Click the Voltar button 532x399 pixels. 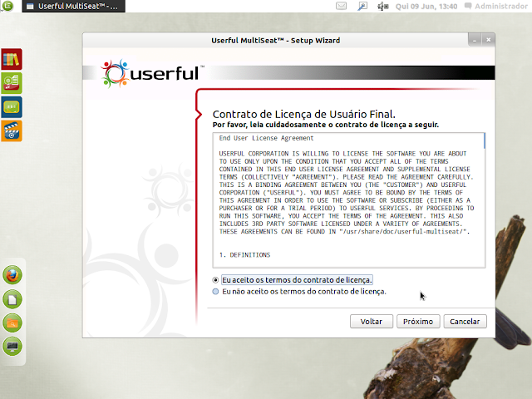pos(372,322)
